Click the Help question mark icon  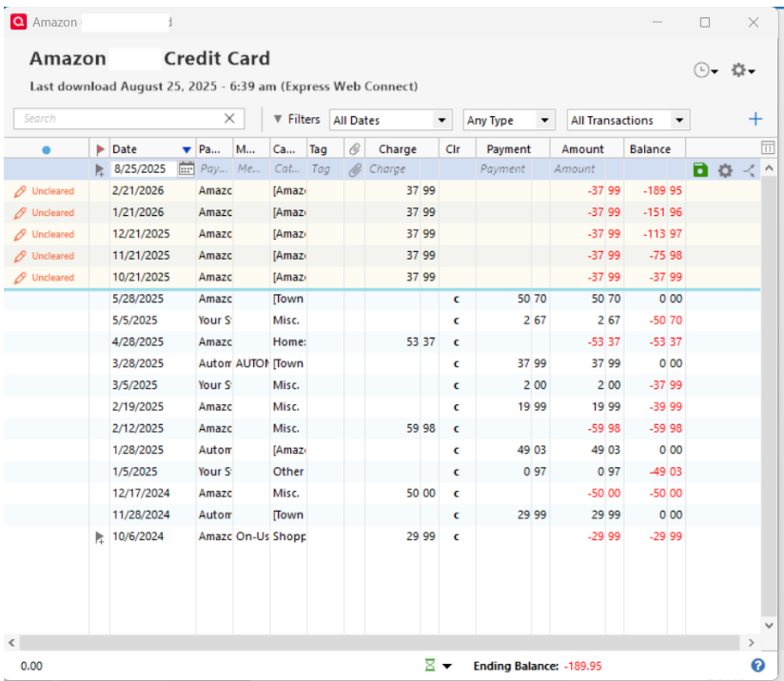[x=758, y=665]
